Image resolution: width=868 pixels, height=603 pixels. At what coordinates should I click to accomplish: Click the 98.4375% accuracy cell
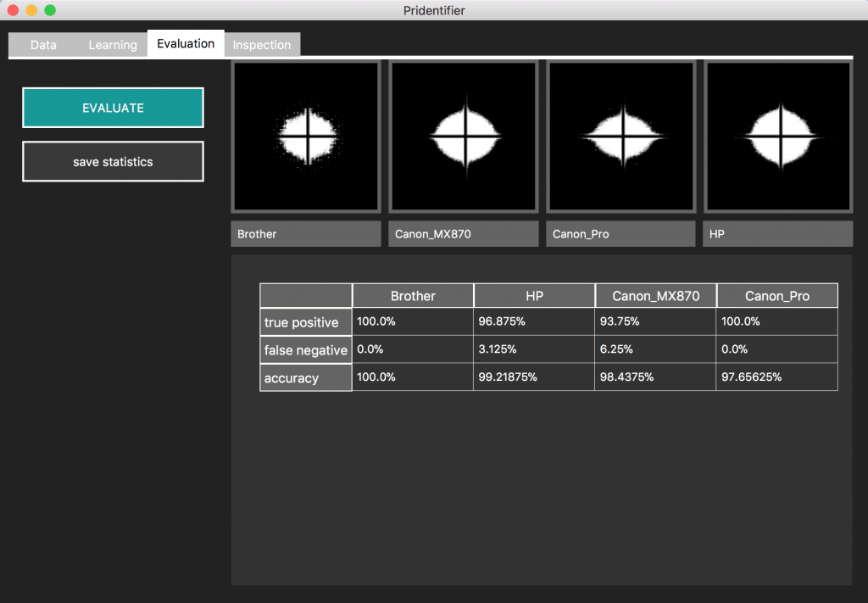tap(655, 377)
